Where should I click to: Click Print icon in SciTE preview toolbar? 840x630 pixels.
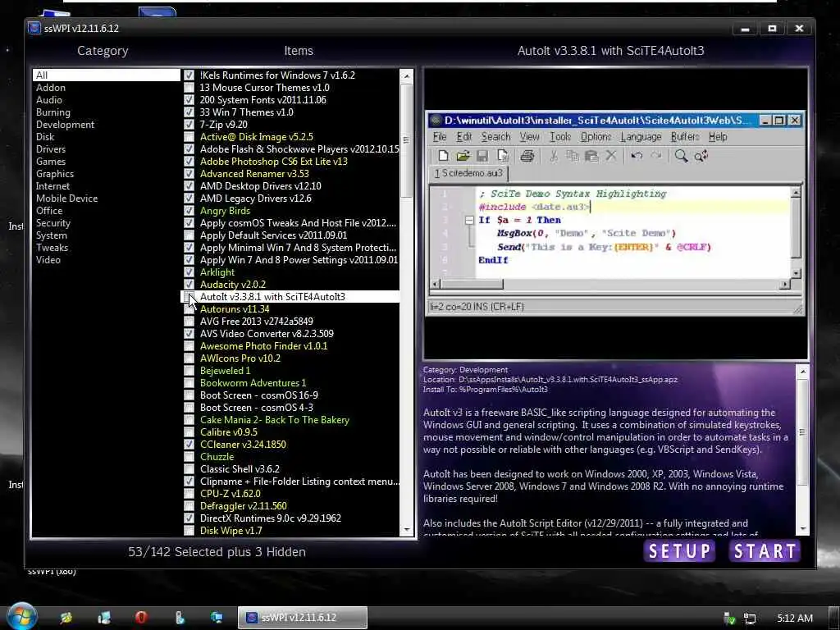click(527, 156)
